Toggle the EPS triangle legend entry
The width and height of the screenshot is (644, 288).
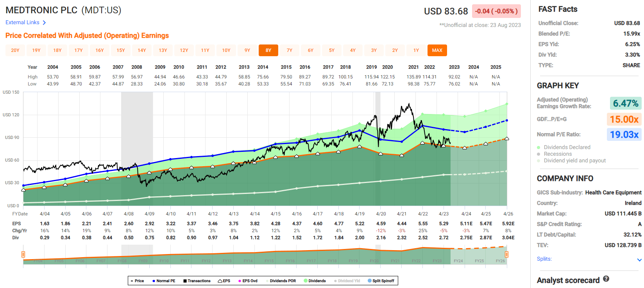coord(224,281)
